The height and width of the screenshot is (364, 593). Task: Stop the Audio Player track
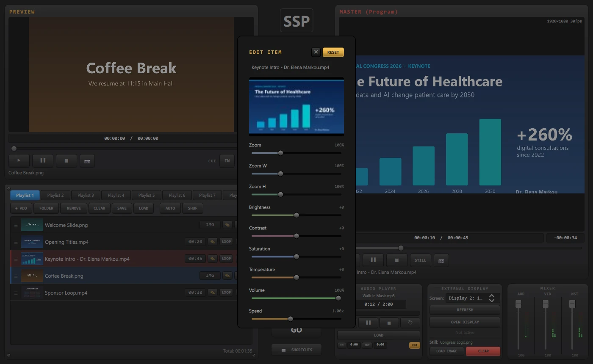pos(389,323)
